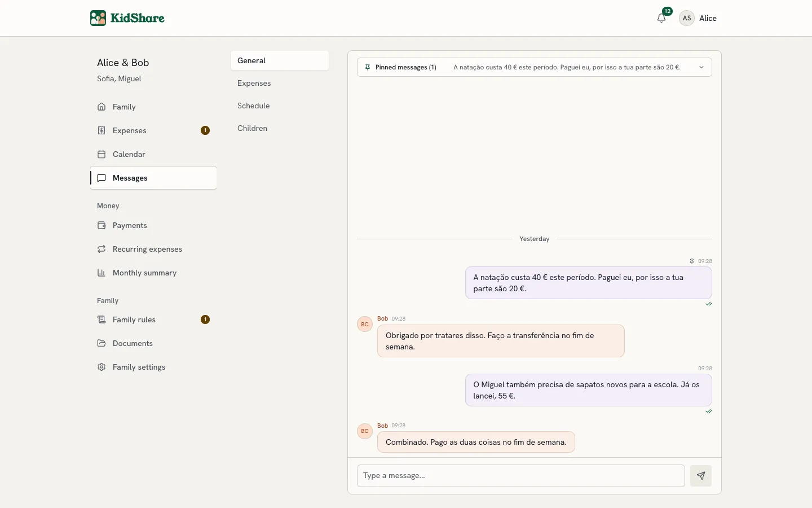The height and width of the screenshot is (508, 812).
Task: Go to Family in the sidebar
Action: (153, 107)
